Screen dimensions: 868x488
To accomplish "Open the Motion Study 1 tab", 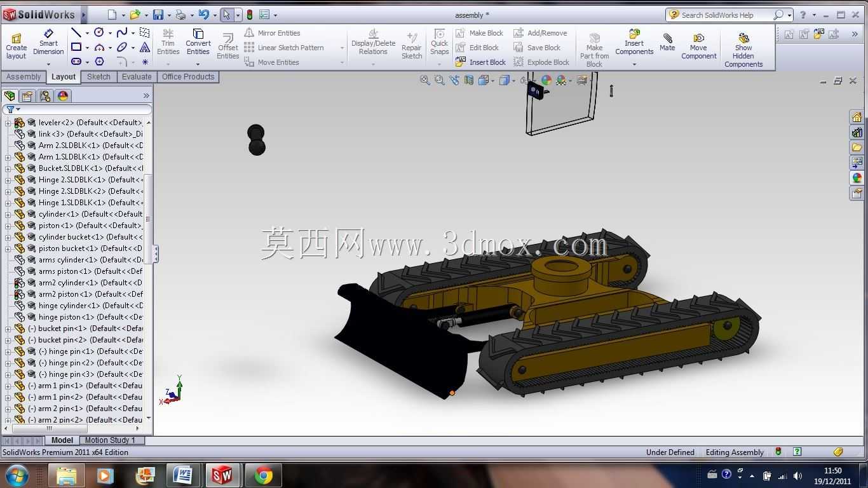I will 110,440.
